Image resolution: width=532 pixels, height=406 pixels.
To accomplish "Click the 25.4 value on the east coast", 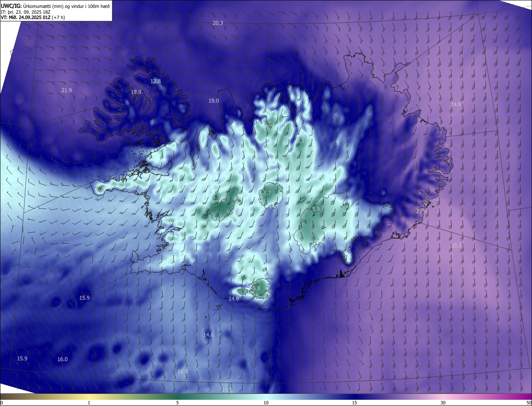I will pyautogui.click(x=421, y=211).
